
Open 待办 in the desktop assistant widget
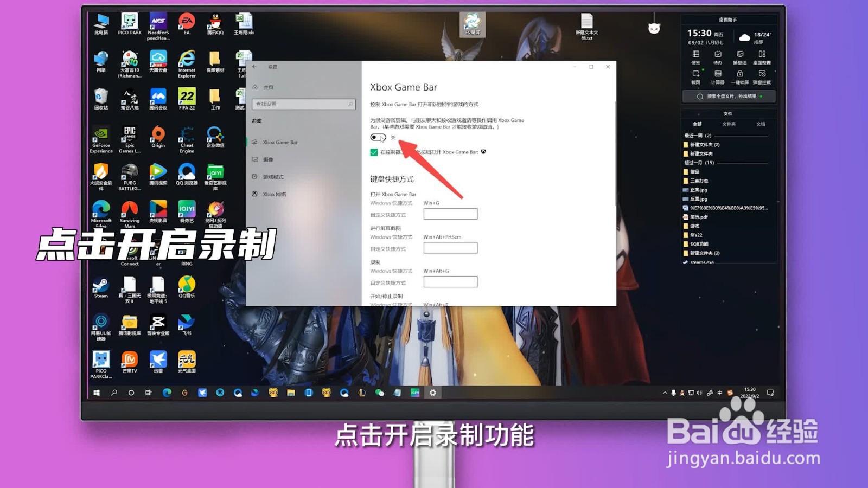coord(718,57)
